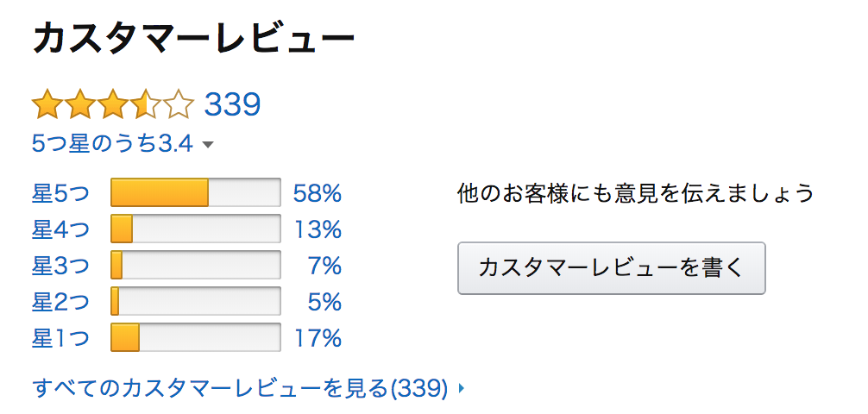
Task: Select the 星3つ filter link
Action: click(x=60, y=266)
